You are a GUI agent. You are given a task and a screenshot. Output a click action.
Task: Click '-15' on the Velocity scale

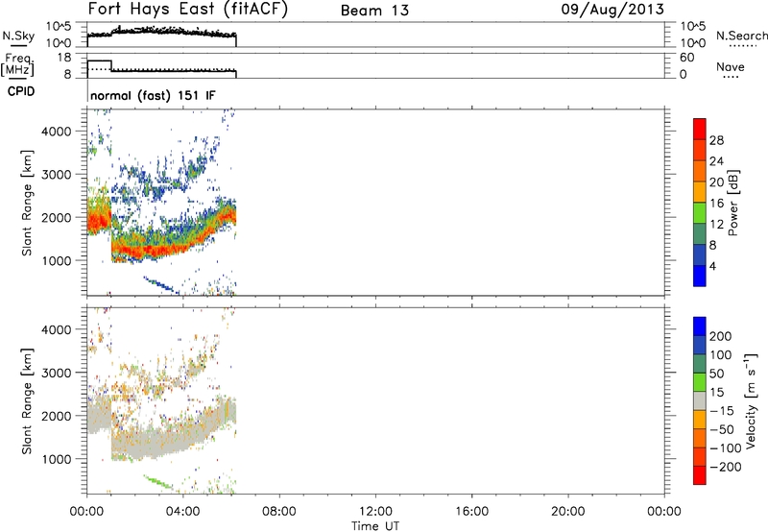point(722,411)
